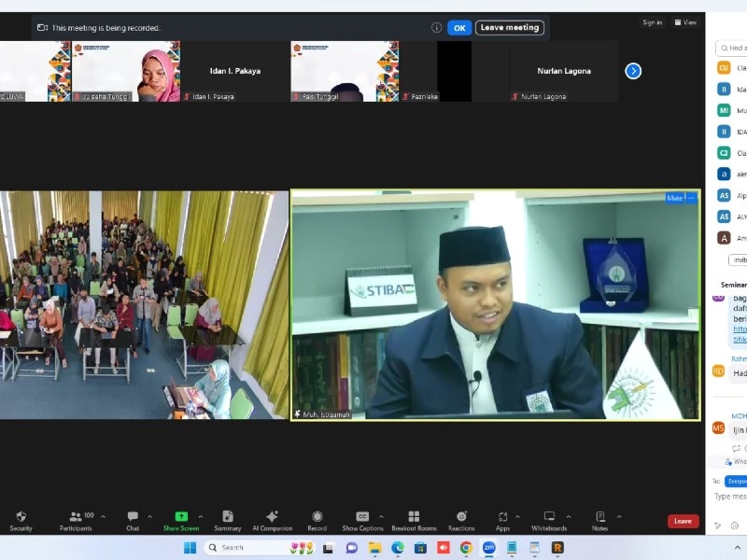The image size is (747, 560).
Task: Mute Muh. Istiqamah's video tile
Action: click(x=674, y=198)
